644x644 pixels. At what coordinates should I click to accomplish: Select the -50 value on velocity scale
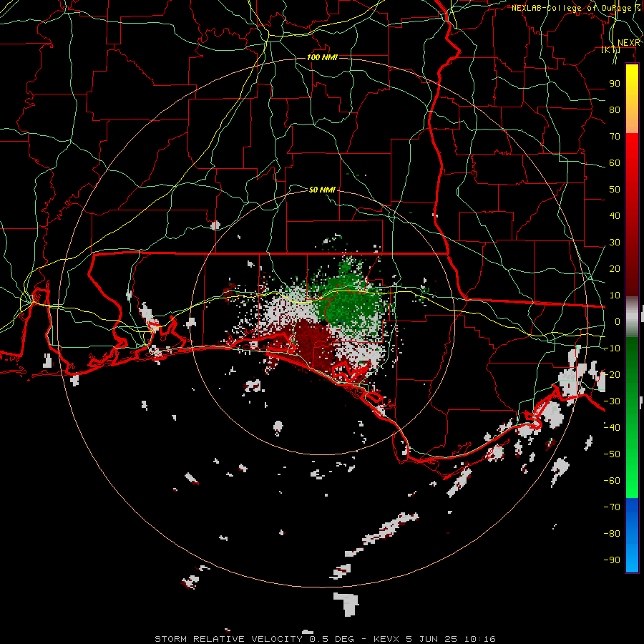click(612, 454)
